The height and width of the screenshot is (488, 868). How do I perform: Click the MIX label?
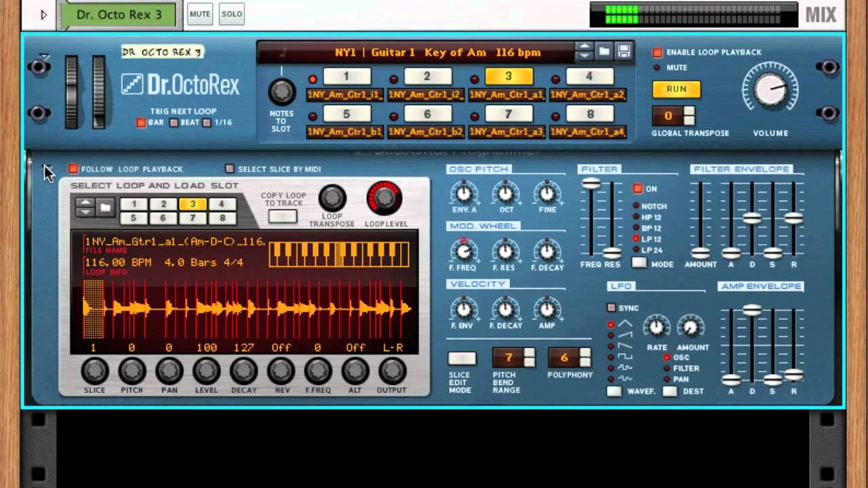[x=821, y=14]
